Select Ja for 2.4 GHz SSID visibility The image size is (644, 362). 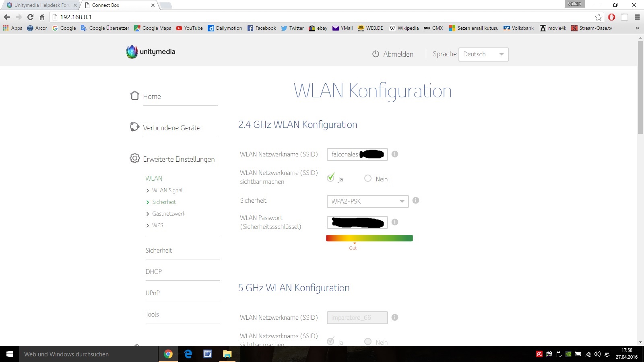[331, 178]
